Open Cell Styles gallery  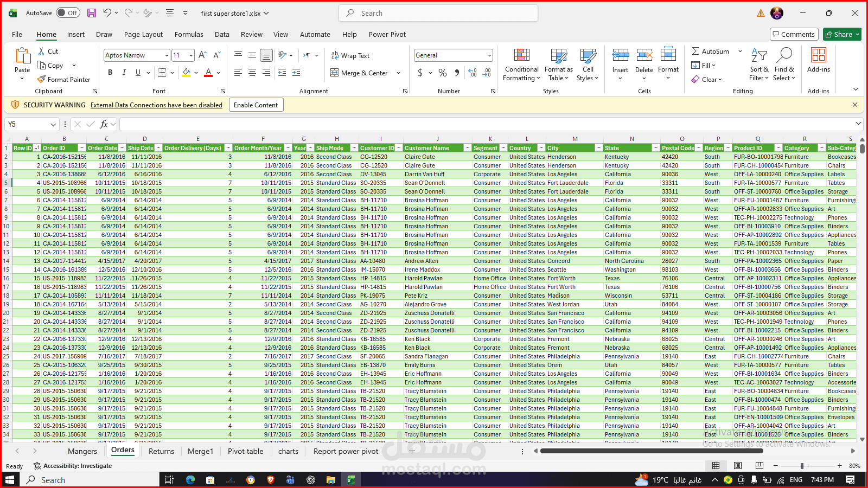[588, 65]
